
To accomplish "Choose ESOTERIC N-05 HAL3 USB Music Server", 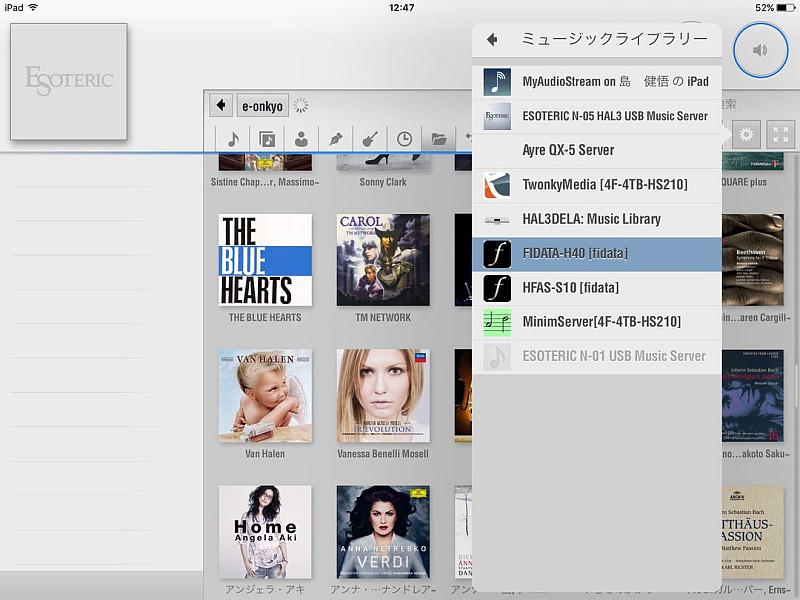I will [x=596, y=116].
